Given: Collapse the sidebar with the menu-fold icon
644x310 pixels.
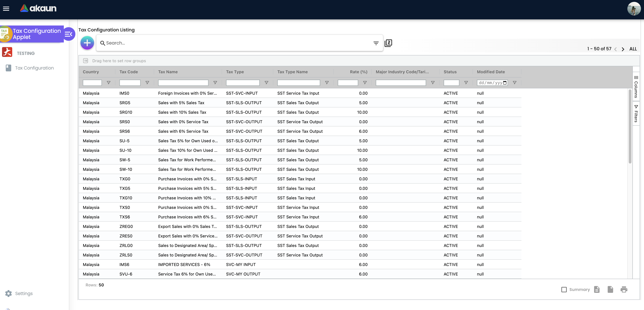Looking at the screenshot, I should (x=69, y=34).
